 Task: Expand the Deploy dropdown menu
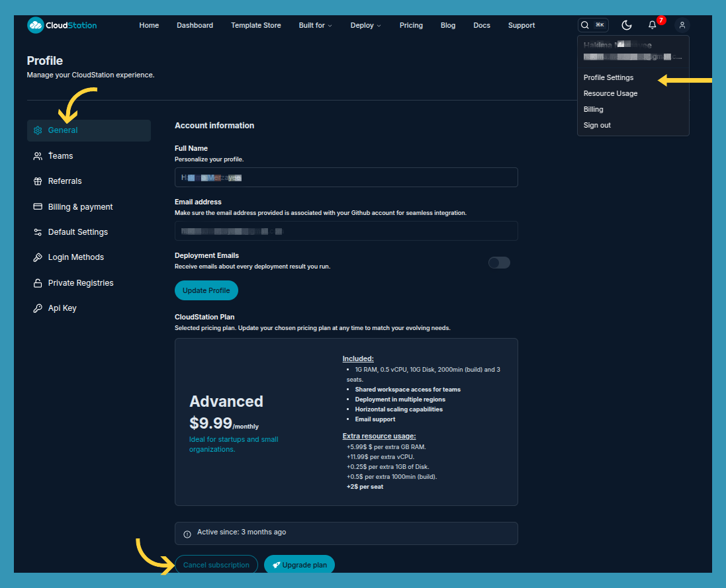[x=366, y=25]
